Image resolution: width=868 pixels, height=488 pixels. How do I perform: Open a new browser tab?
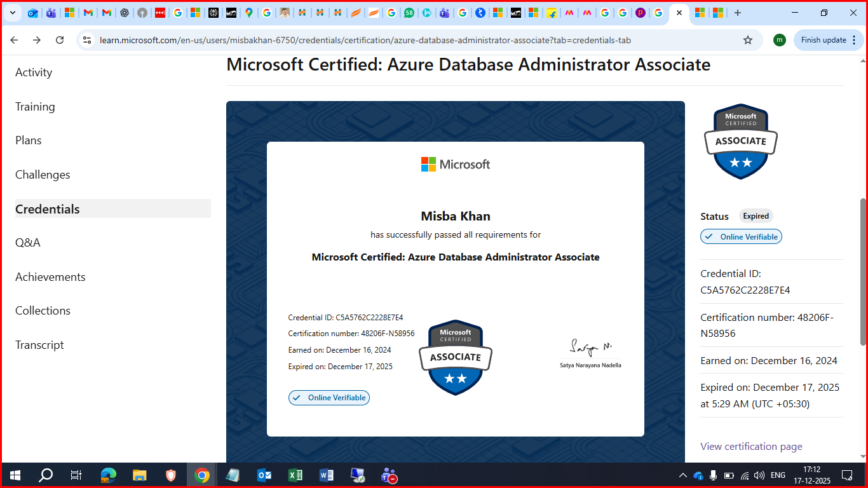coord(737,13)
